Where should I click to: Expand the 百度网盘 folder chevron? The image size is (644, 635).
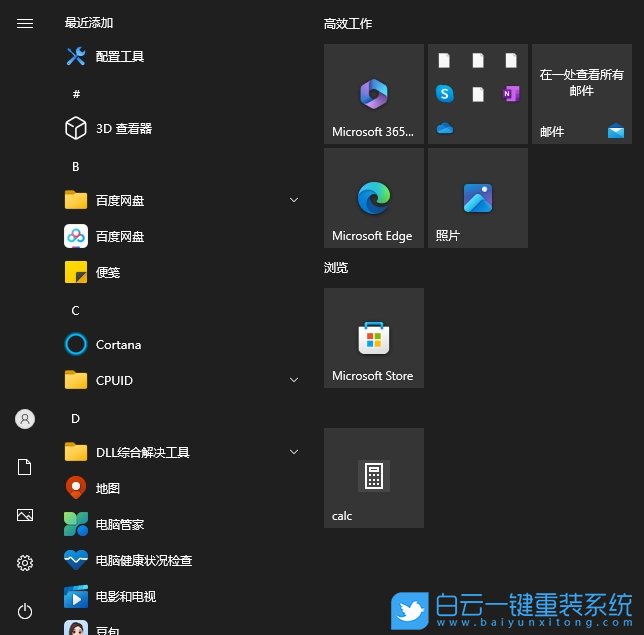pyautogui.click(x=294, y=200)
